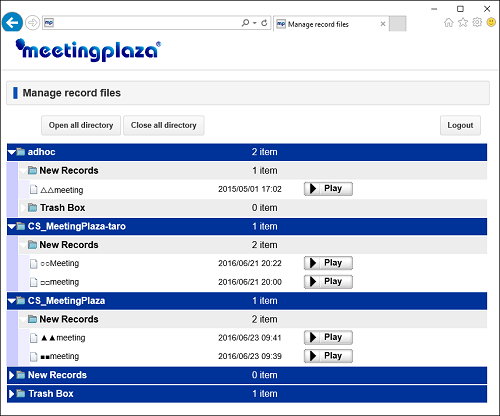
Task: Click date 2016/06/23 09:41
Action: (x=250, y=338)
